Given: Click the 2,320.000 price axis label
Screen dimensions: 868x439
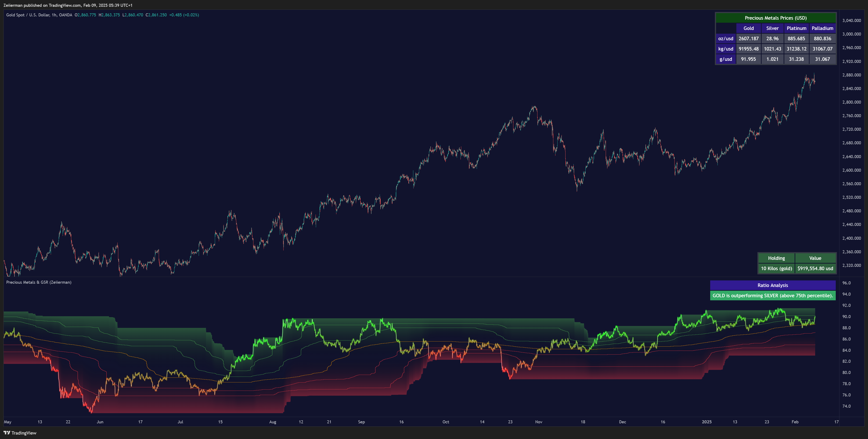Looking at the screenshot, I should (851, 265).
